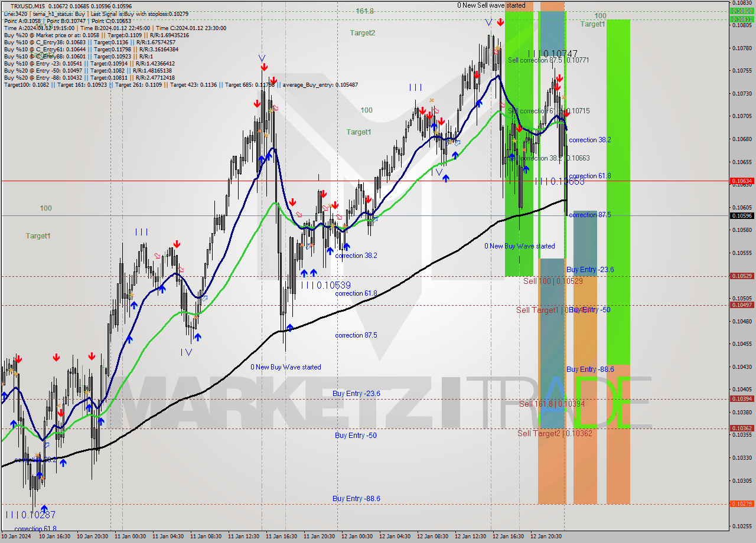Click the 0.10362 price tag on axis

[742, 428]
